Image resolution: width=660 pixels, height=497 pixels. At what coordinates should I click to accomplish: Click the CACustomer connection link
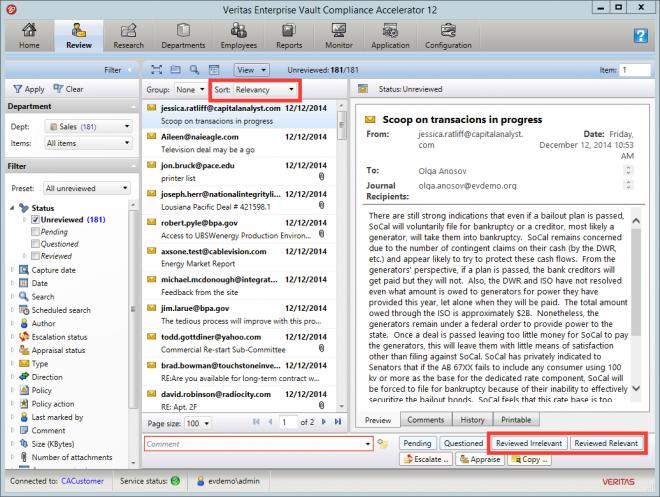82,481
